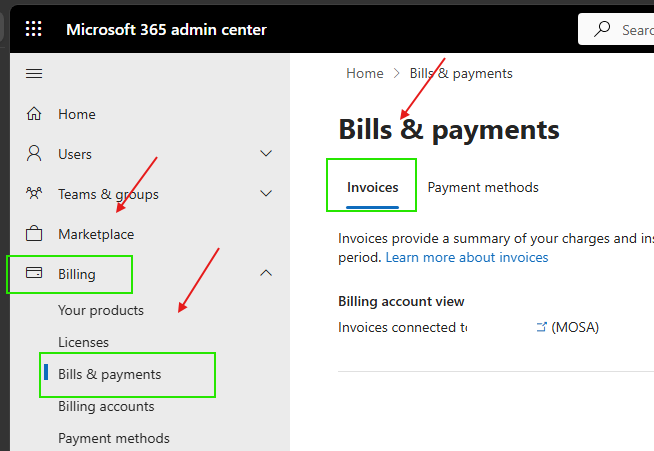Viewport: 654px width, 451px height.
Task: Open the app launcher waffle icon
Action: pos(34,29)
